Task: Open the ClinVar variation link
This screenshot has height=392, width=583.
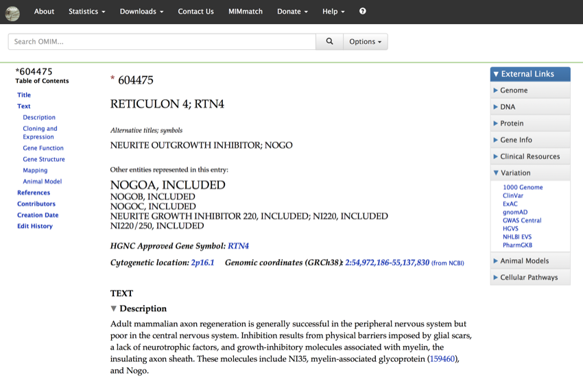Action: pos(512,196)
